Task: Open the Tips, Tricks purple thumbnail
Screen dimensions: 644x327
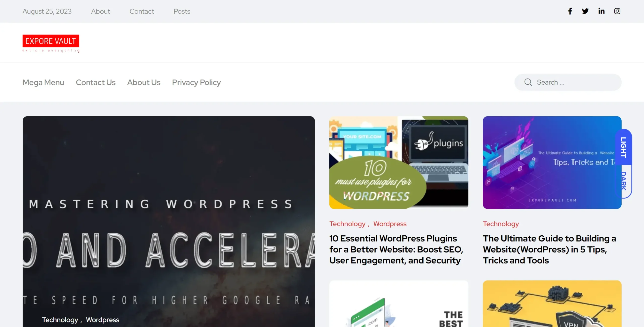Action: point(552,162)
